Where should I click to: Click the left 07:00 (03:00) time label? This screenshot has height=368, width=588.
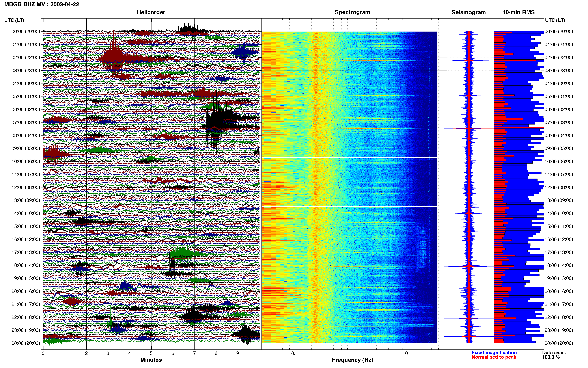tap(26, 122)
